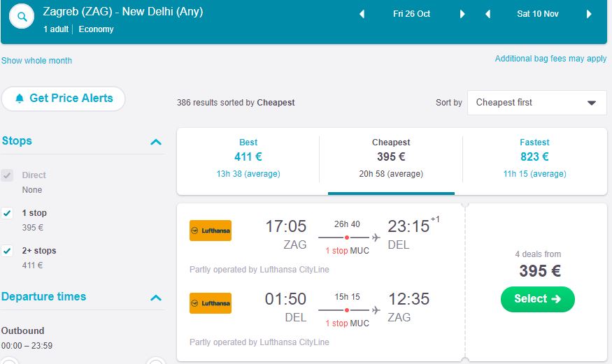
Task: Go to previous return date arrow
Action: click(x=488, y=14)
